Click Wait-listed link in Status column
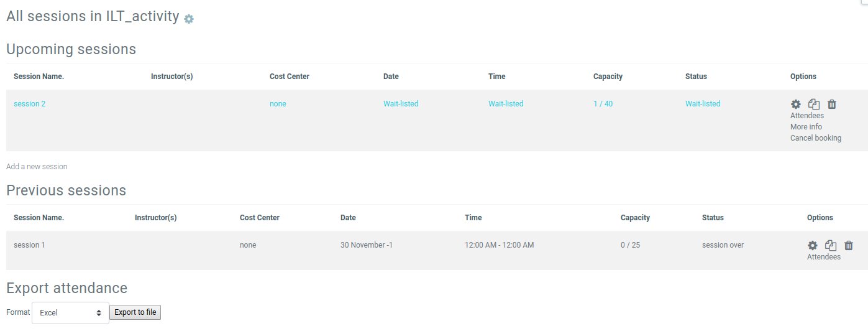 [x=703, y=104]
